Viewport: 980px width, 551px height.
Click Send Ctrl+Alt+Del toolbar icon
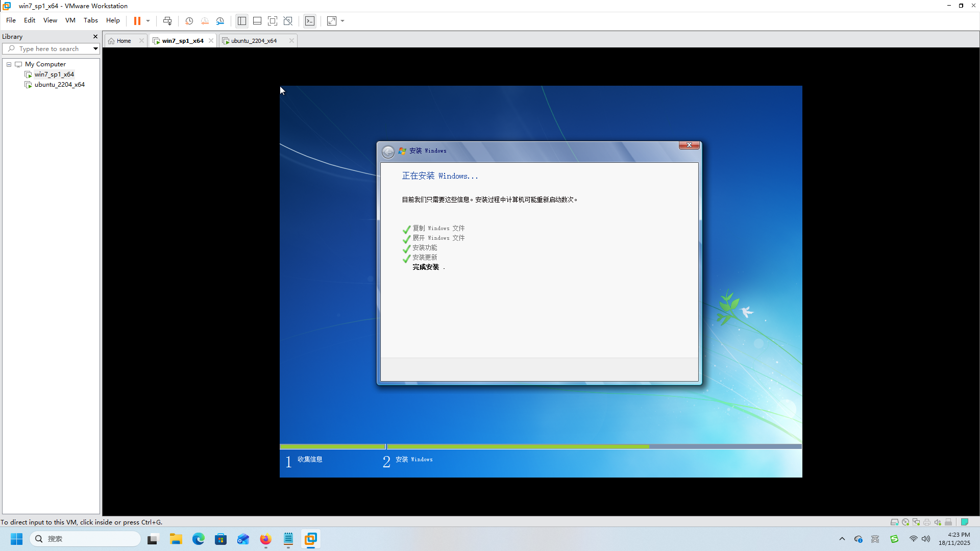[x=167, y=21]
